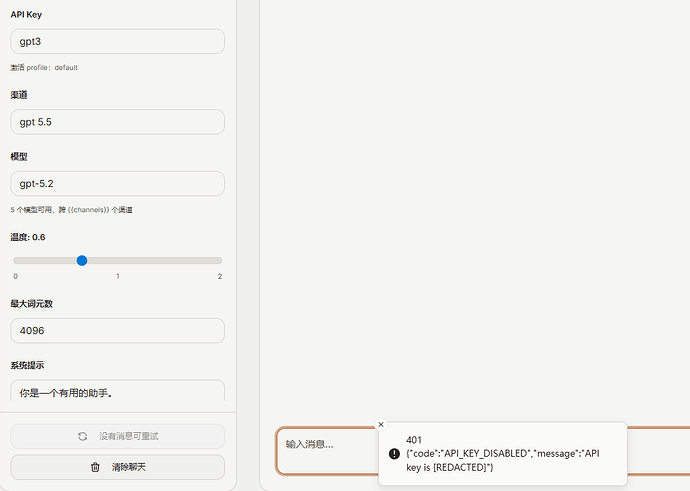Click the '温度: 0.6' label
The image size is (690, 491).
click(x=28, y=237)
